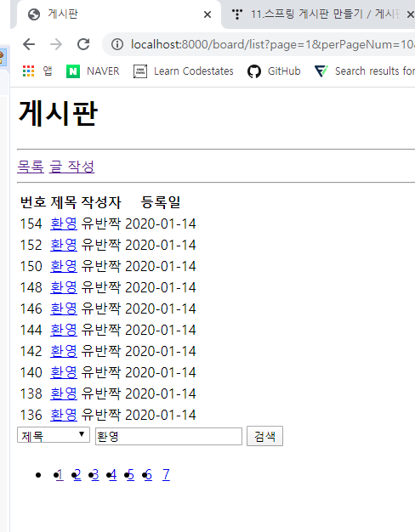Click the search keyword field containing 환영
415x532 pixels.
click(x=168, y=436)
